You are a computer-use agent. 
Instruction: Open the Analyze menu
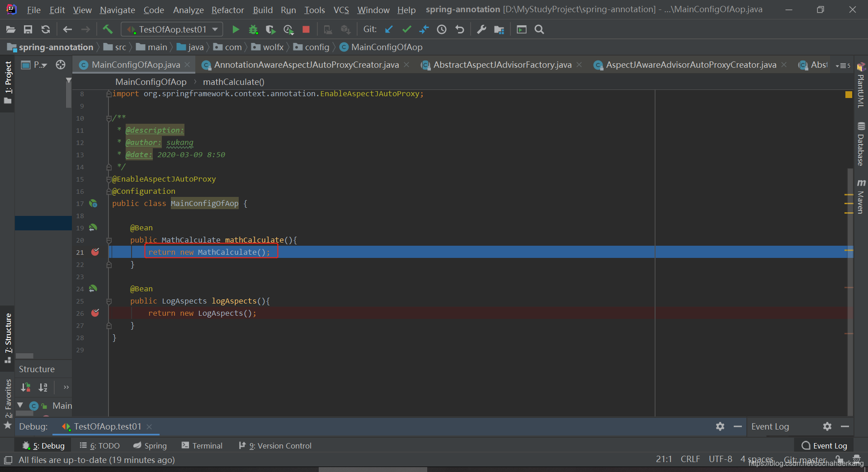click(x=188, y=10)
